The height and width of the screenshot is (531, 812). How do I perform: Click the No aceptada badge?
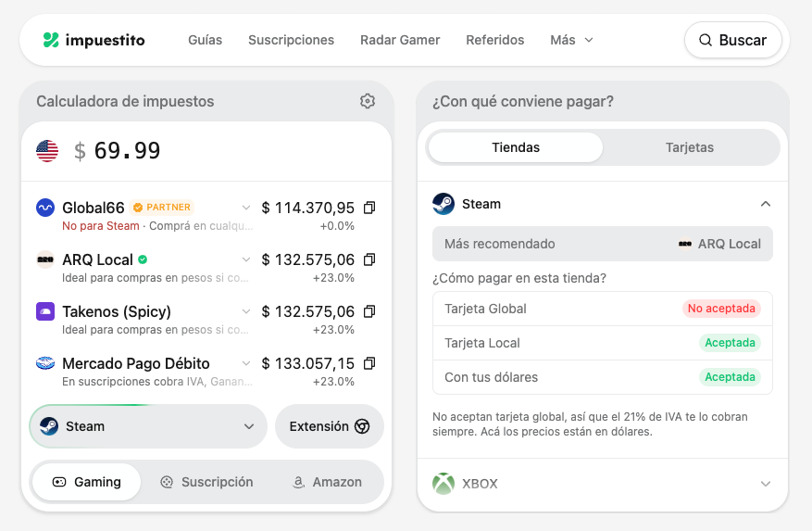tap(721, 309)
